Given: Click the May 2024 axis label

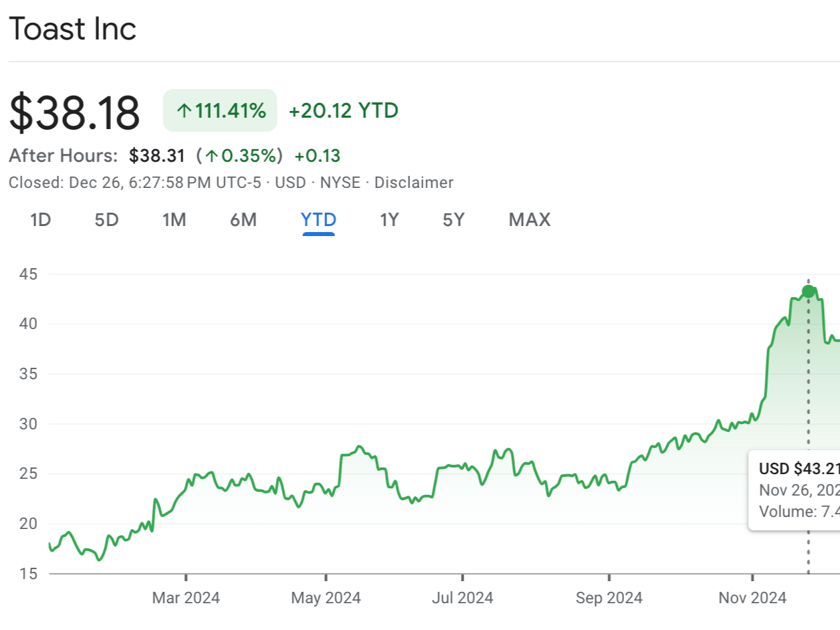Looking at the screenshot, I should tap(326, 597).
